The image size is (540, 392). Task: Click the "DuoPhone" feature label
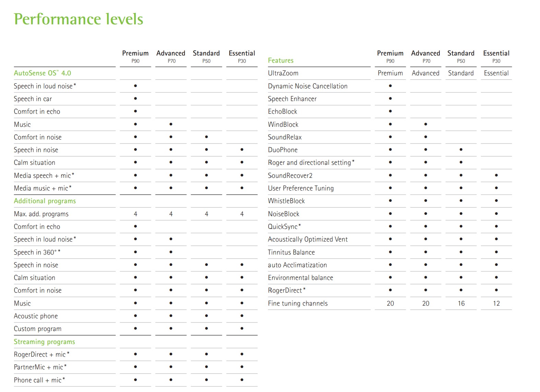coord(283,150)
